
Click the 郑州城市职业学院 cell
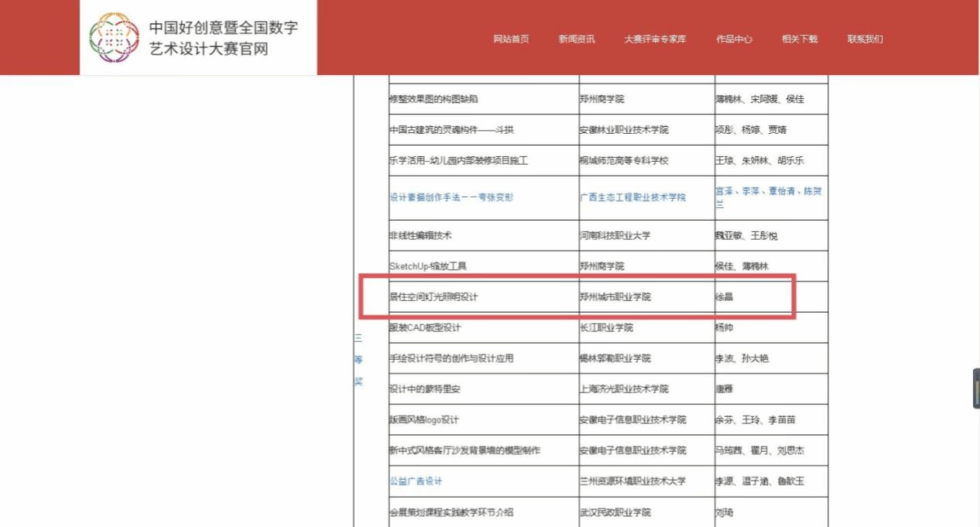click(x=615, y=296)
